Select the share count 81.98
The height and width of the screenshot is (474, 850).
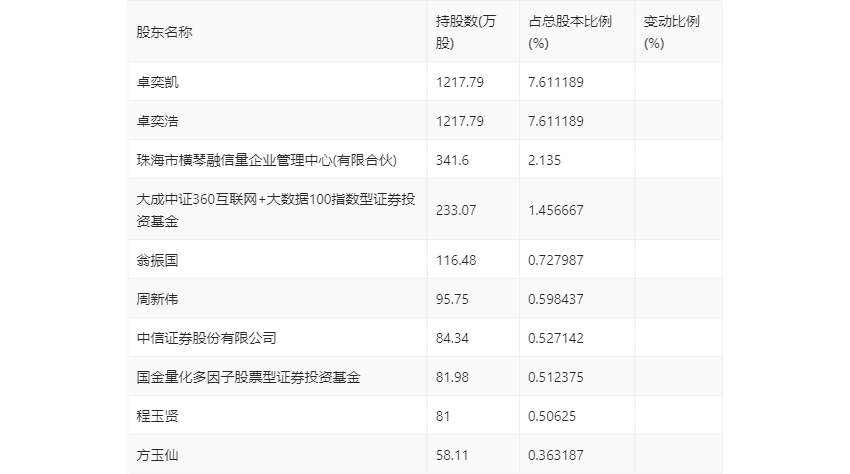tap(452, 377)
